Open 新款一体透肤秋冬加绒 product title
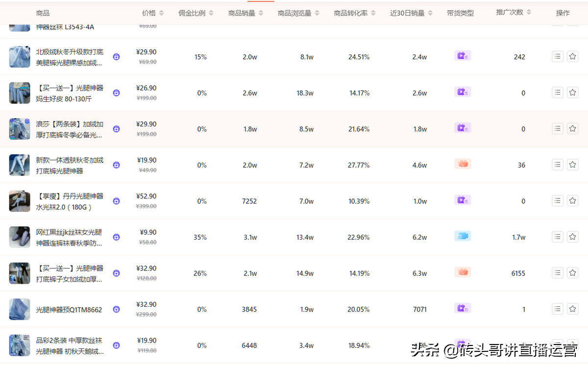588x368 pixels. click(70, 165)
